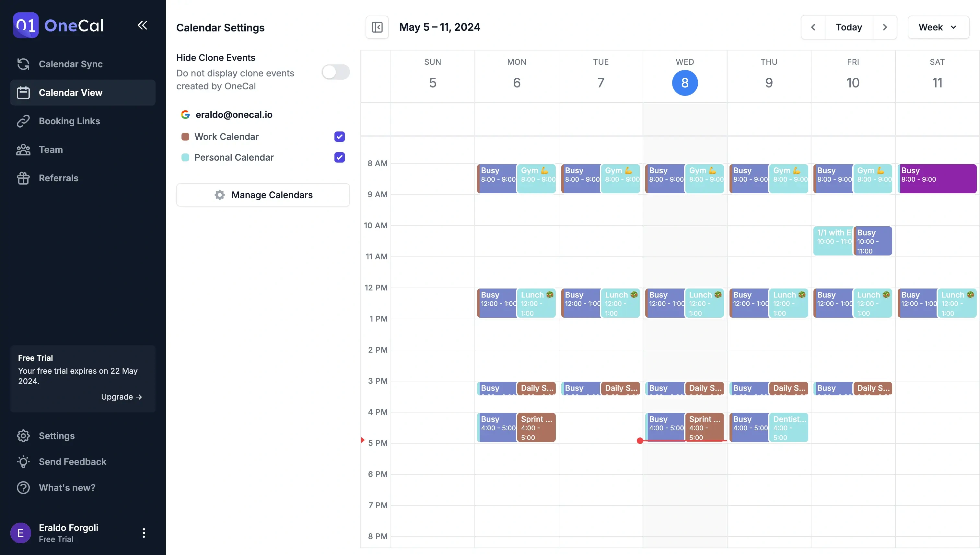Uncheck the Personal Calendar checkbox
Image resolution: width=980 pixels, height=555 pixels.
pos(339,157)
